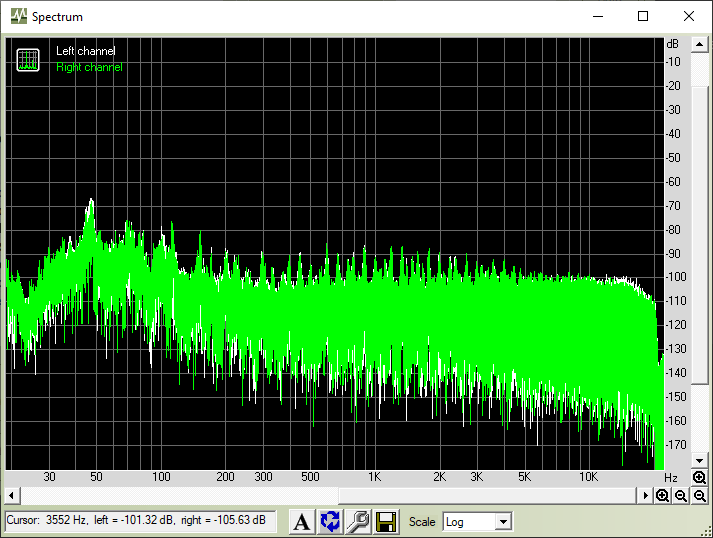Zoom in horizontally with the plus magnifier
This screenshot has height=538, width=713.
[662, 496]
